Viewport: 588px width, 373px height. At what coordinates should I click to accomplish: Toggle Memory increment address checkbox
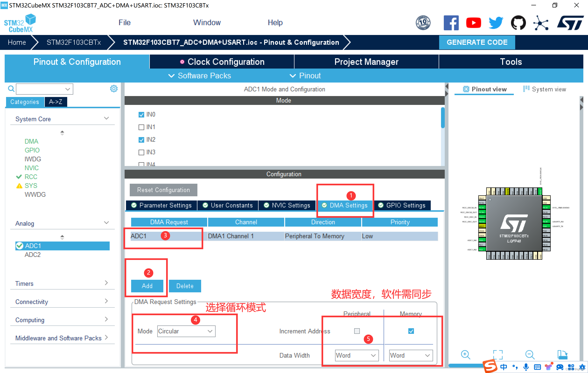[x=411, y=331]
